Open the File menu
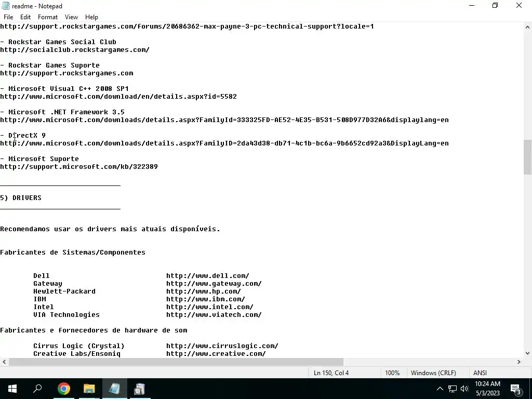Viewport: 532px width, 399px height. coord(8,17)
